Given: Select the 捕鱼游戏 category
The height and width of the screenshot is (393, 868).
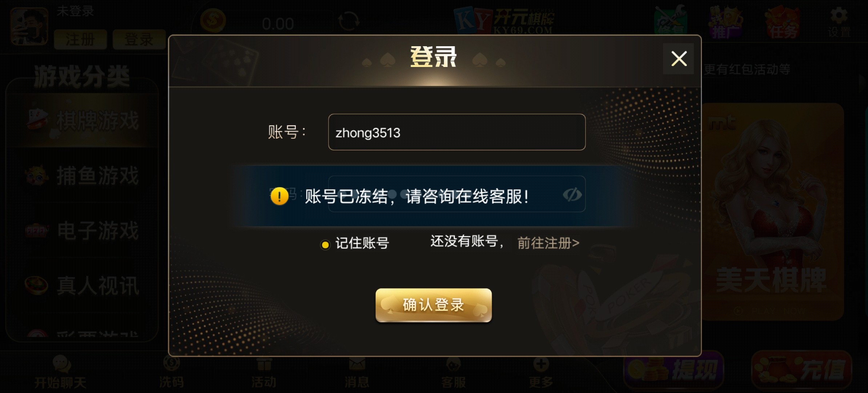Looking at the screenshot, I should coord(82,176).
